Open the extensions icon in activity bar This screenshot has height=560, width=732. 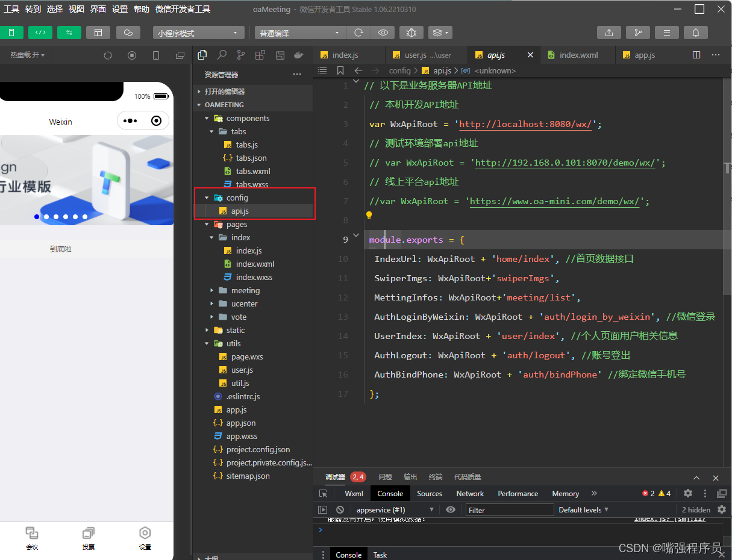(x=260, y=55)
